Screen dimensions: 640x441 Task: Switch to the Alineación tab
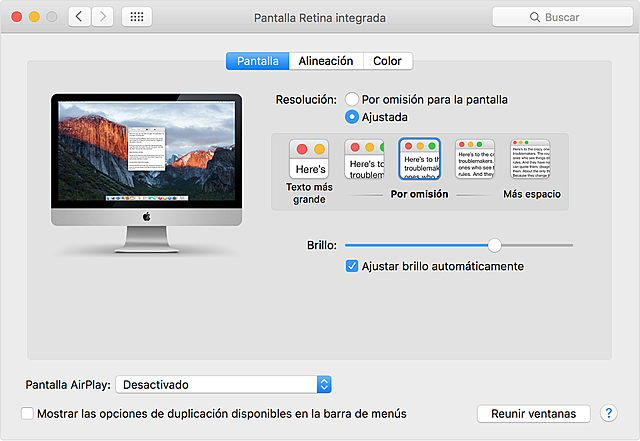click(x=326, y=61)
